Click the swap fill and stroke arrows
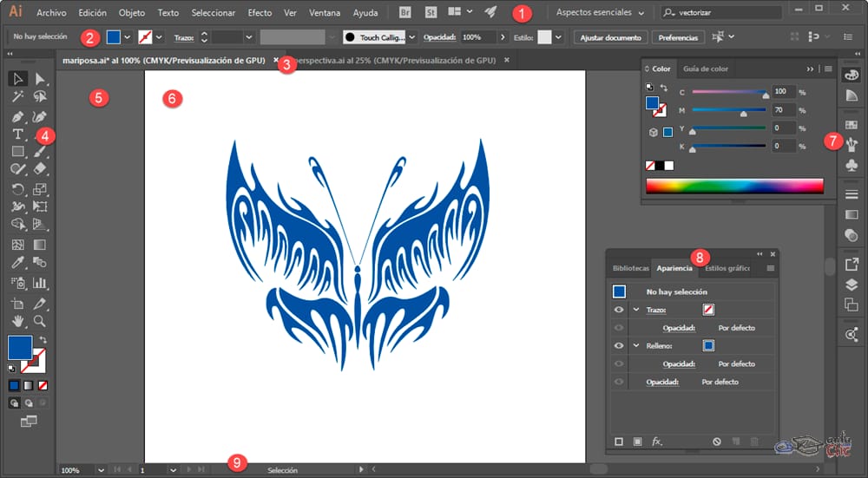Viewport: 868px width, 478px height. click(43, 340)
